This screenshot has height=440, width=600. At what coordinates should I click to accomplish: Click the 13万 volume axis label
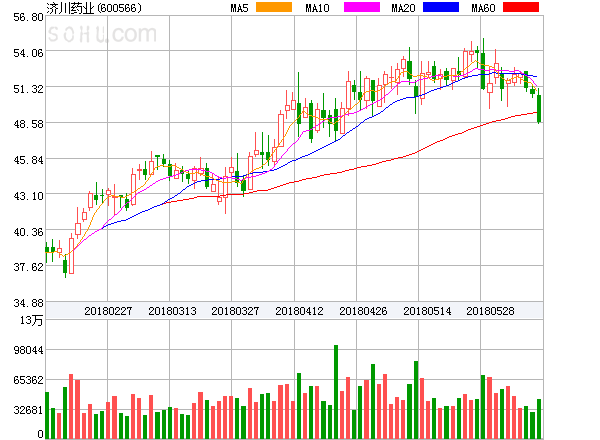click(x=31, y=320)
